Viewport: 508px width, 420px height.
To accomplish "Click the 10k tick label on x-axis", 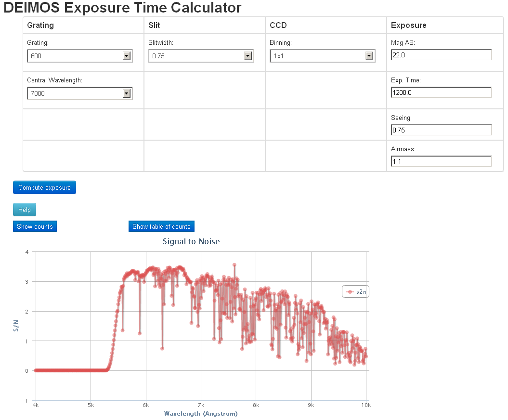I will [x=366, y=405].
